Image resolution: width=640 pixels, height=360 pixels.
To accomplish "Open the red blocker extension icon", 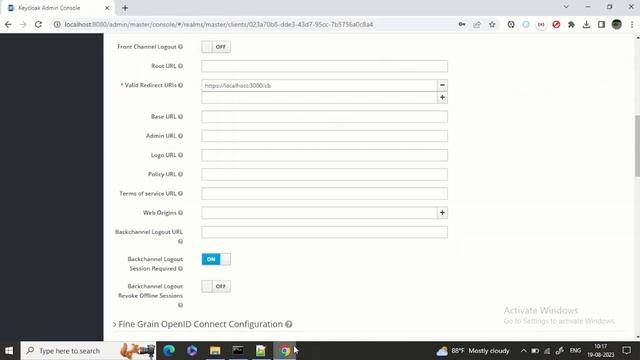I will [x=556, y=24].
